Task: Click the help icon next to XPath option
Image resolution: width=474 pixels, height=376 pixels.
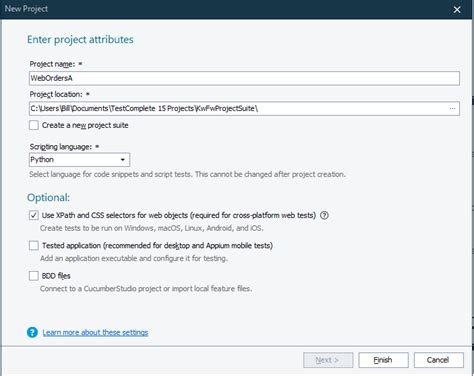Action: click(x=324, y=215)
